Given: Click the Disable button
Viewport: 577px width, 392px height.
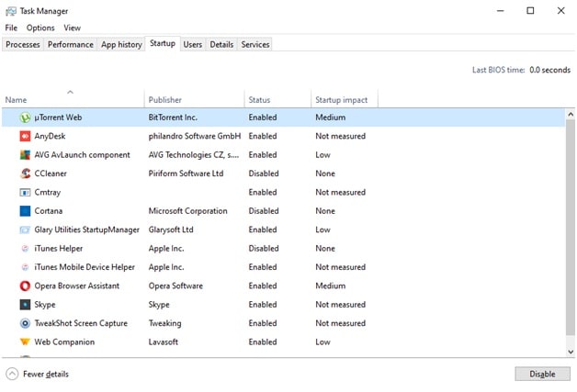Looking at the screenshot, I should click(542, 374).
